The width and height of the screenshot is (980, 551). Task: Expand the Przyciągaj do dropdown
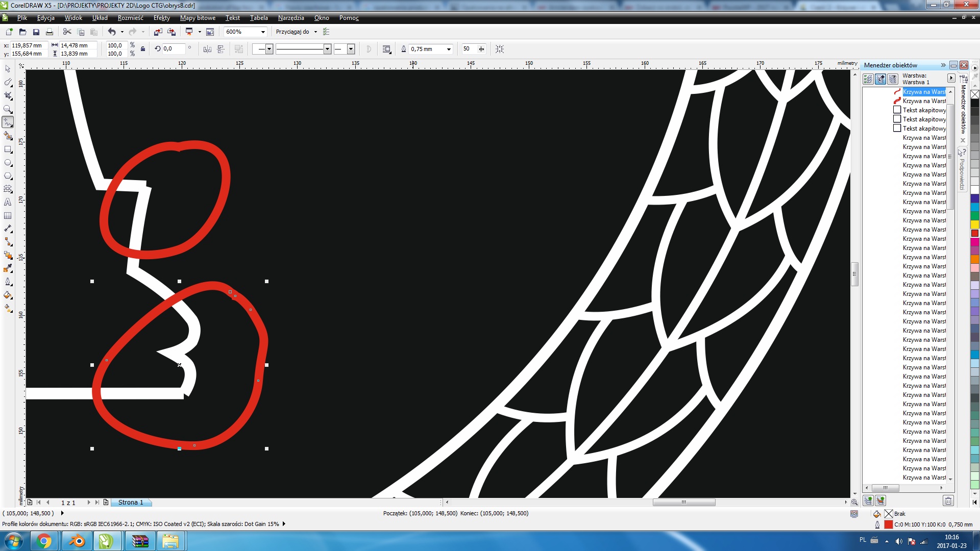[x=315, y=32]
